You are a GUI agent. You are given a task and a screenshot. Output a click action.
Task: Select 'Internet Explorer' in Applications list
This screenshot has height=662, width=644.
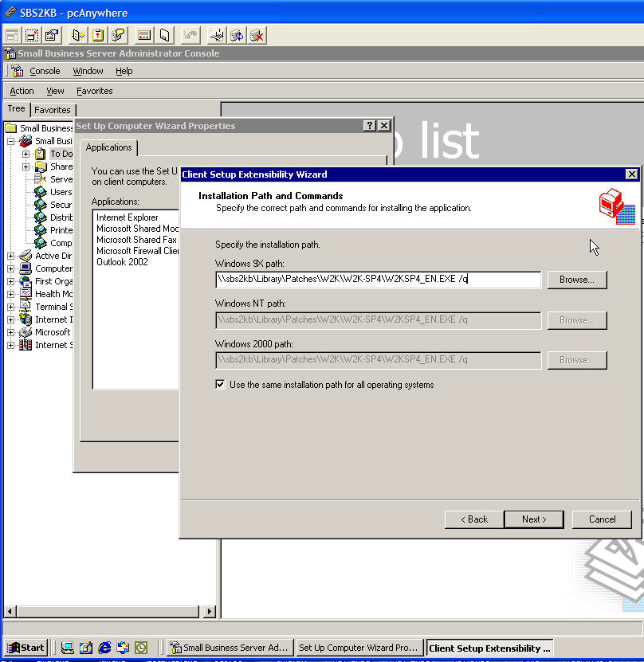point(127,217)
